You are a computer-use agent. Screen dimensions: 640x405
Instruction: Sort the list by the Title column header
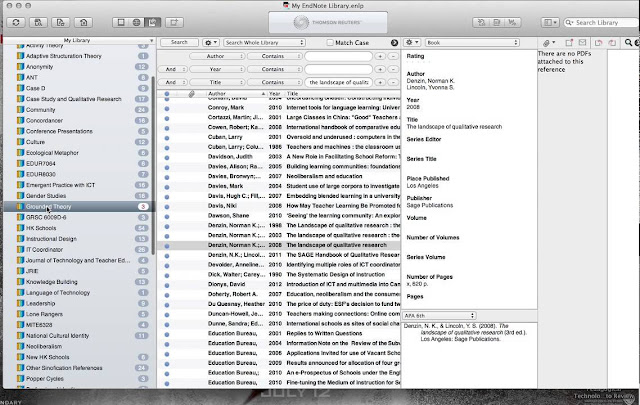pyautogui.click(x=342, y=93)
